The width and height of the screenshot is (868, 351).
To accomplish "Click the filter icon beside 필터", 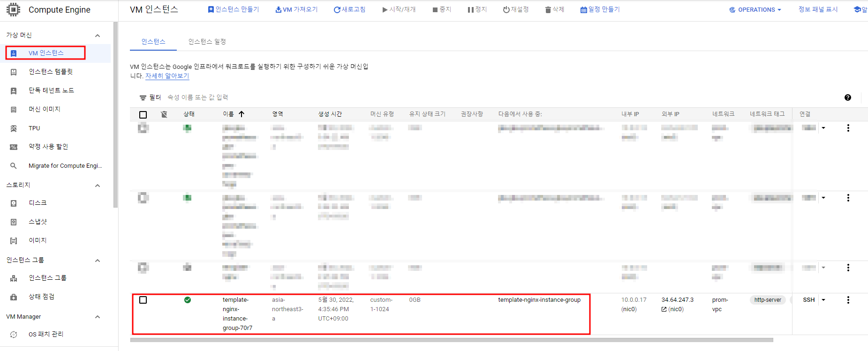I will click(143, 97).
